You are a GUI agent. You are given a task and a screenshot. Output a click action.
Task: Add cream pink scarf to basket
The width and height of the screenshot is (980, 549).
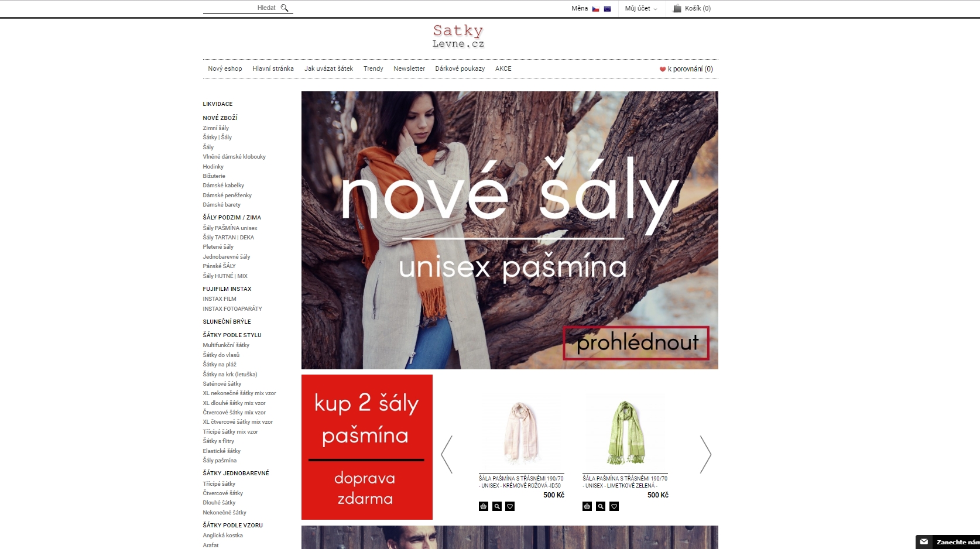point(484,506)
